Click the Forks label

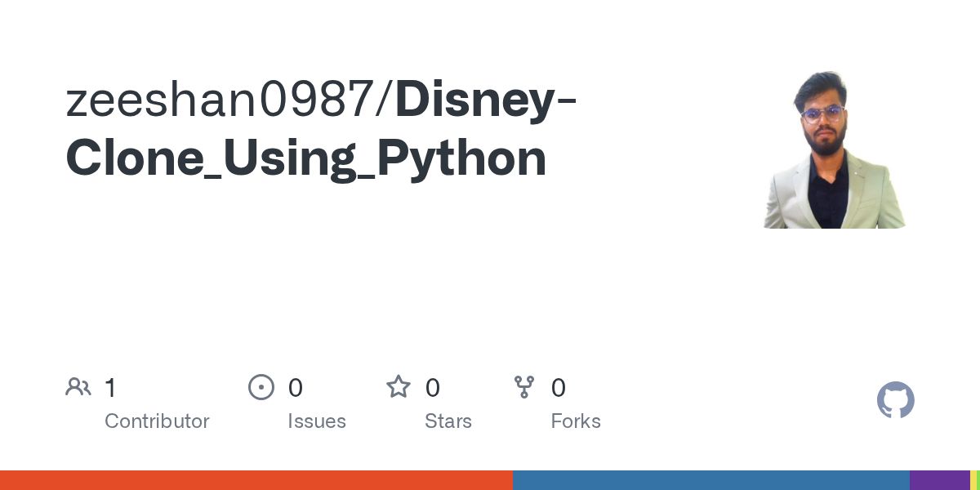(x=576, y=421)
